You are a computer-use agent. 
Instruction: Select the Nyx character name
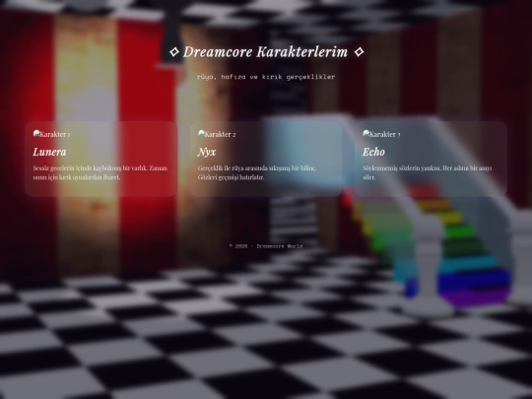click(207, 152)
